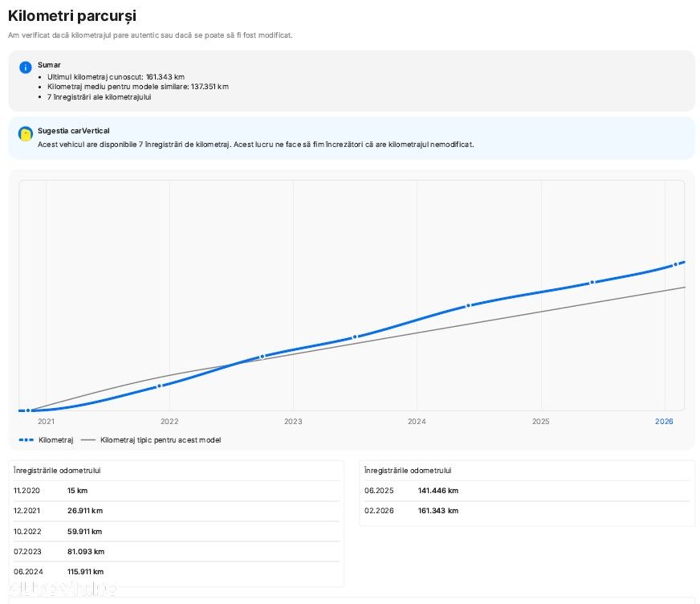This screenshot has width=700, height=604.
Task: Click the 2026 label on the chart axis
Action: [664, 421]
